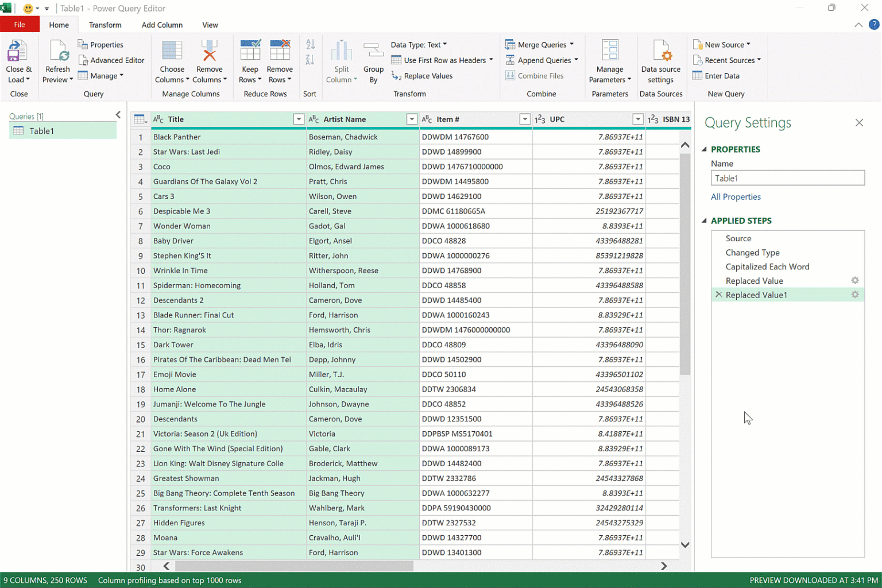
Task: Click the All Properties link
Action: 736,197
